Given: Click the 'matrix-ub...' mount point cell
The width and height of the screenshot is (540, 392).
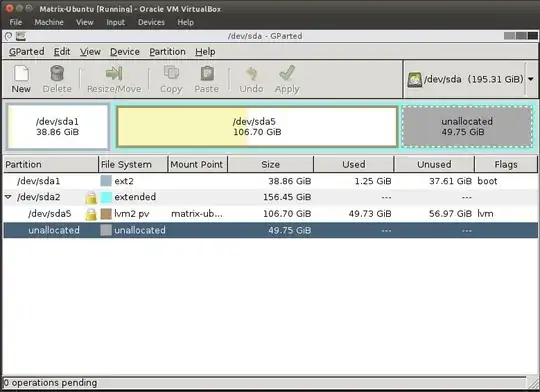Looking at the screenshot, I should [197, 214].
